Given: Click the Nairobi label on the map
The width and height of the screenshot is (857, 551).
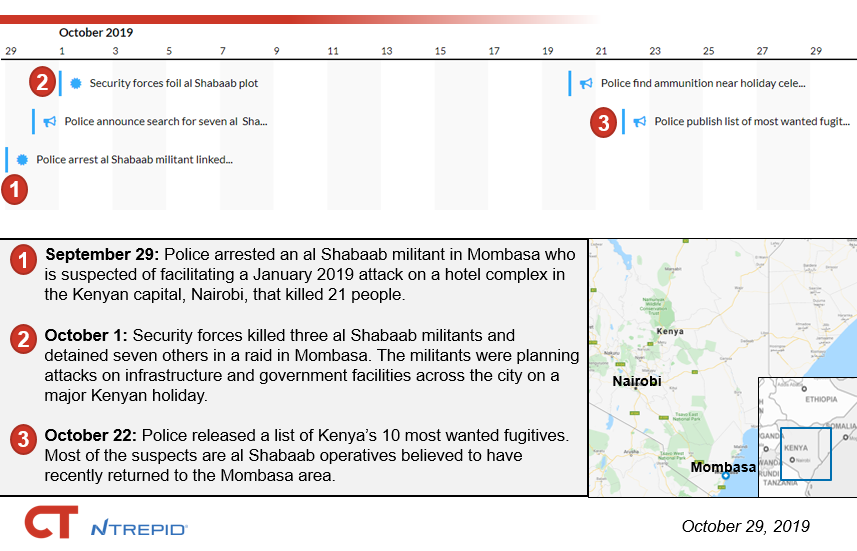Looking at the screenshot, I should (x=637, y=381).
